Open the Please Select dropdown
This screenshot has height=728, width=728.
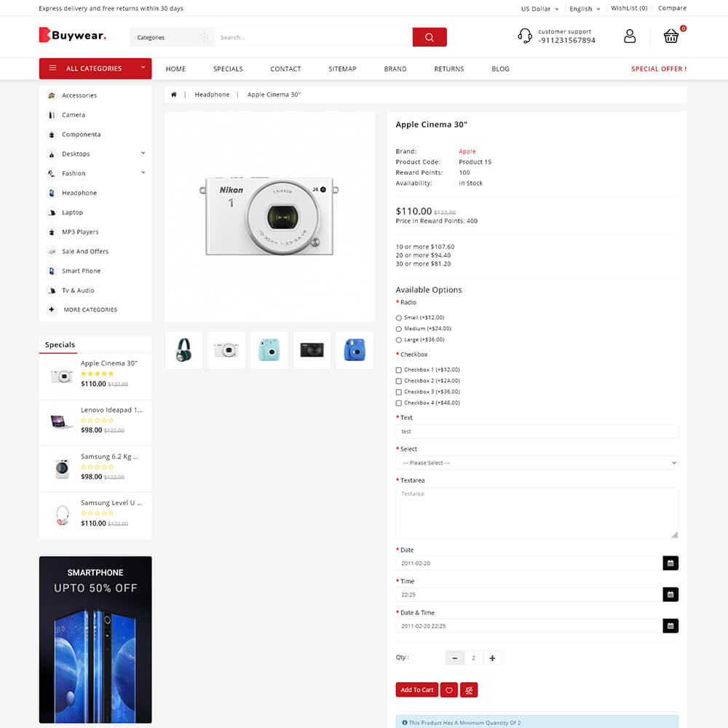coord(537,463)
